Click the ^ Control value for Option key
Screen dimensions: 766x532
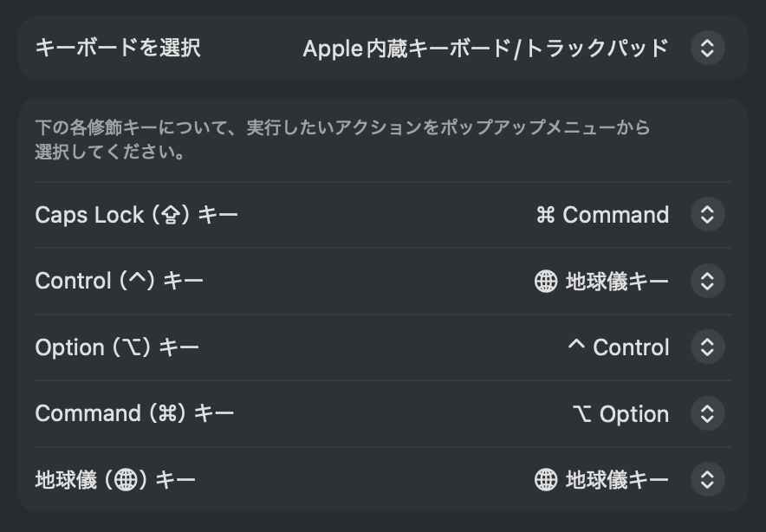tap(618, 347)
